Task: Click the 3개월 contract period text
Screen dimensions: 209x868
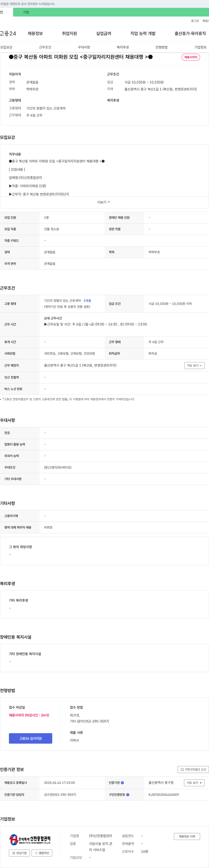Action: (x=87, y=300)
